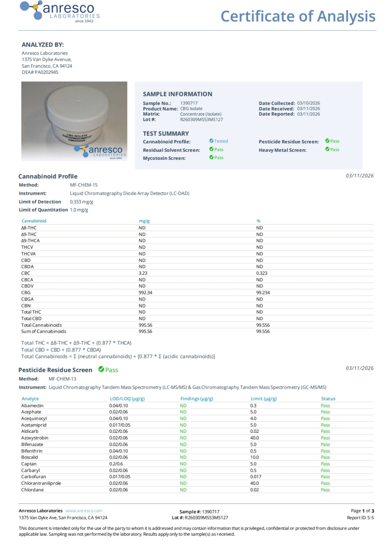Click the Cannabinoid Profile section heading
The height and width of the screenshot is (548, 392).
pos(48,176)
